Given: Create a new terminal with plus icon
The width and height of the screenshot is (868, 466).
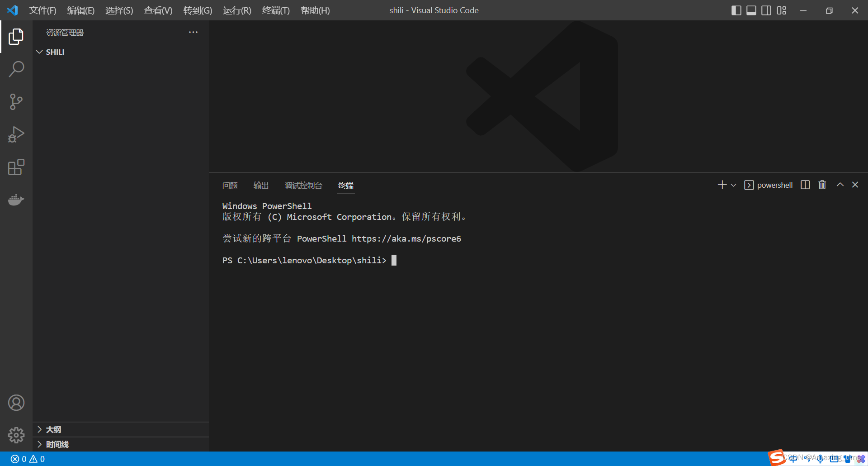Looking at the screenshot, I should pyautogui.click(x=722, y=185).
